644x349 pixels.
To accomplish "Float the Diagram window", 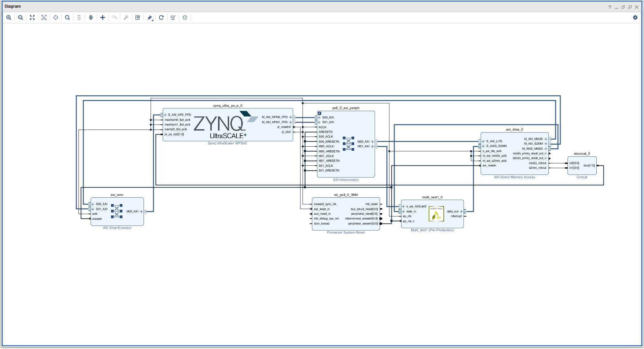I will 630,7.
